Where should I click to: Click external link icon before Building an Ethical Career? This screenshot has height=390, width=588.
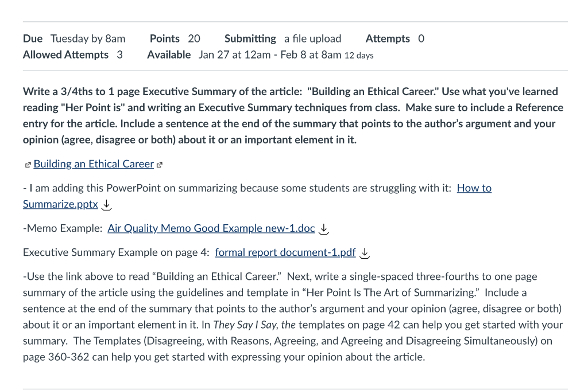[x=27, y=165]
